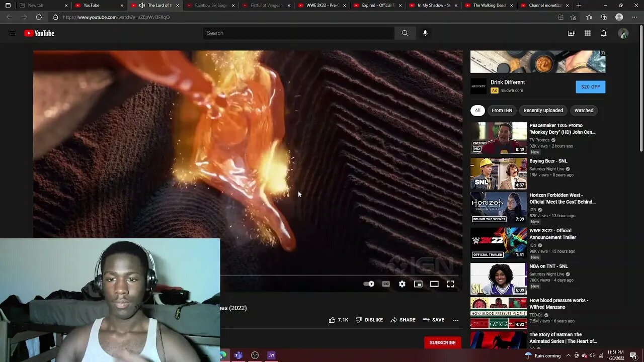This screenshot has height=362, width=644.
Task: Open Peacemaker 1x05 Promo video title
Action: click(x=562, y=129)
